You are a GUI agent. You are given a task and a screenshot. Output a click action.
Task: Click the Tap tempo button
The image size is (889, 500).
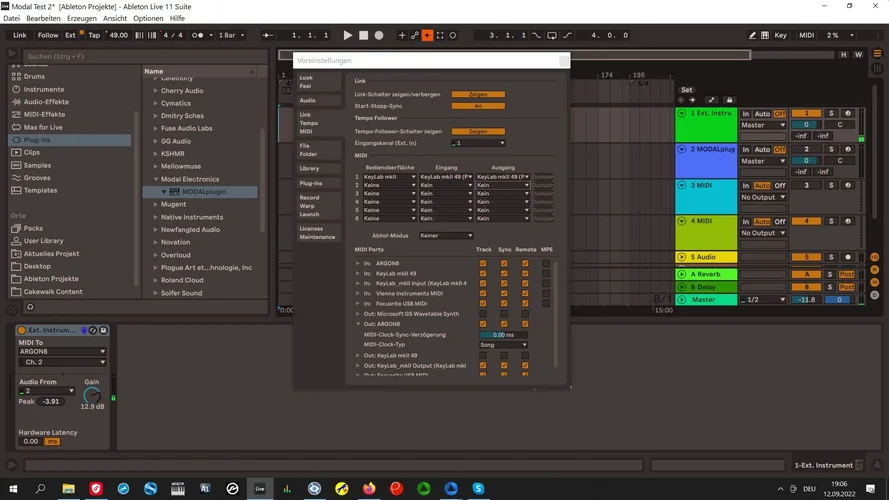pyautogui.click(x=94, y=35)
